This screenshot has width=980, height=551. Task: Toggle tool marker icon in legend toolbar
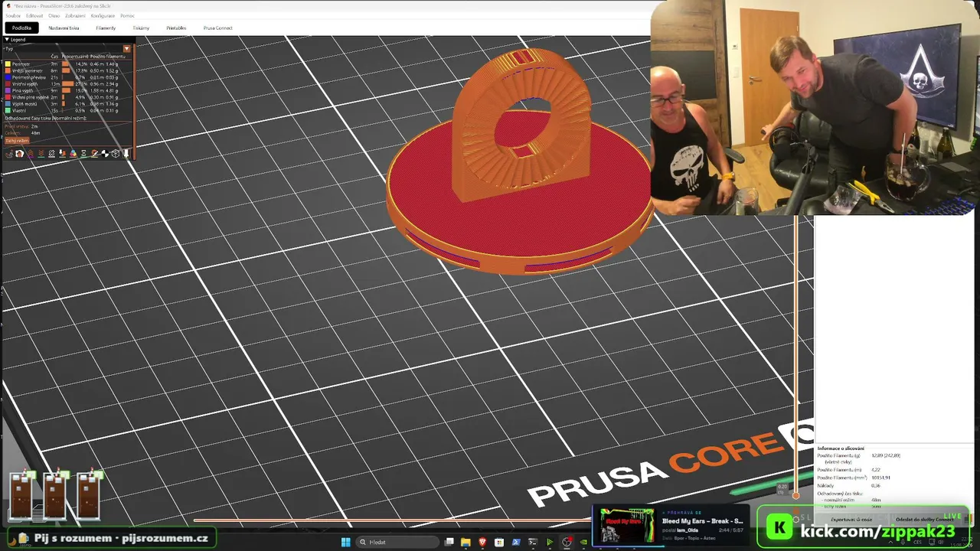[126, 154]
